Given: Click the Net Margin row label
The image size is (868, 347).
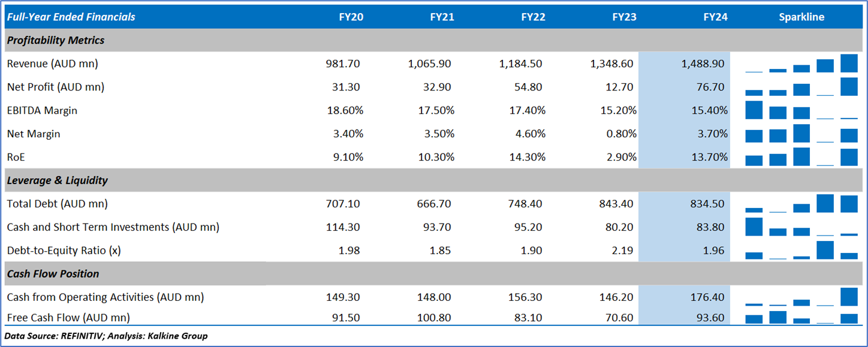Looking at the screenshot, I should (x=34, y=134).
